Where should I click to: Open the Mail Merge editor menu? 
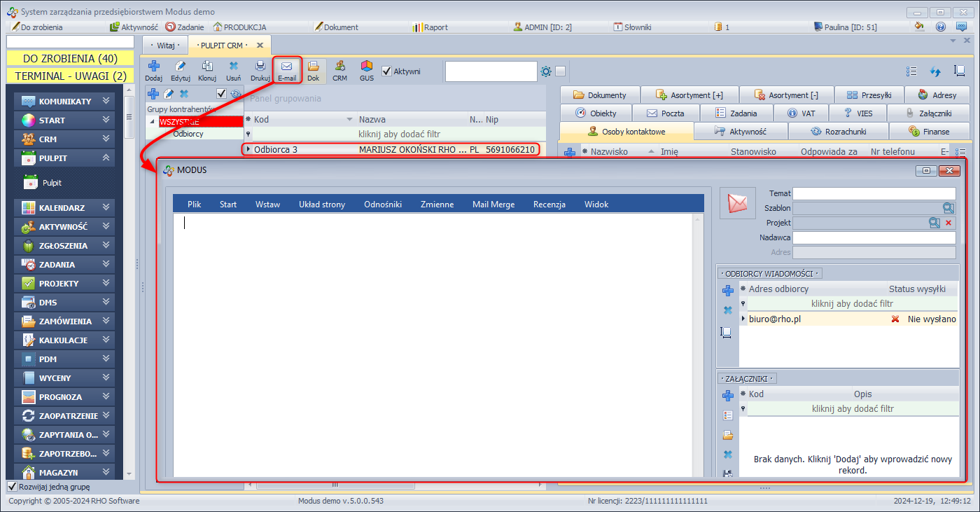pos(493,205)
